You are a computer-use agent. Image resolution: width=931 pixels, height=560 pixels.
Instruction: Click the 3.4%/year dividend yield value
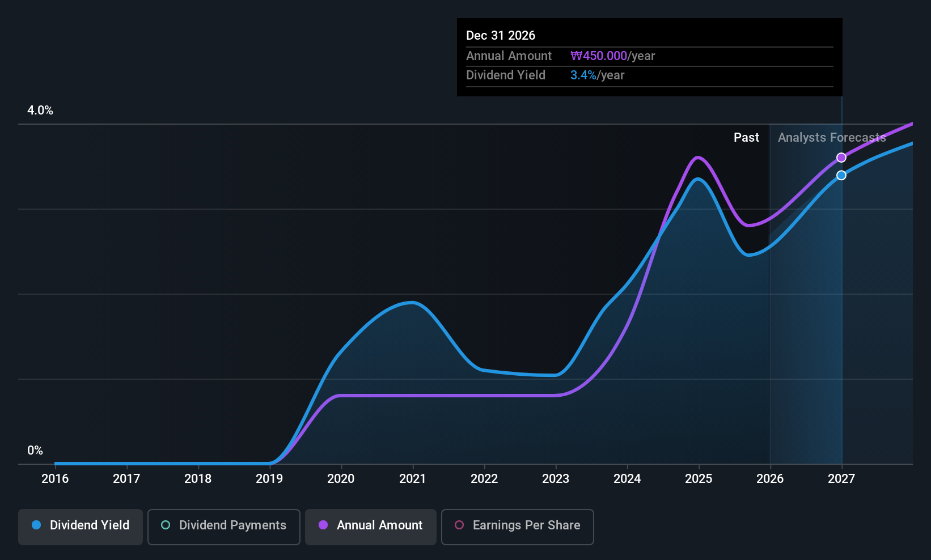tap(597, 75)
